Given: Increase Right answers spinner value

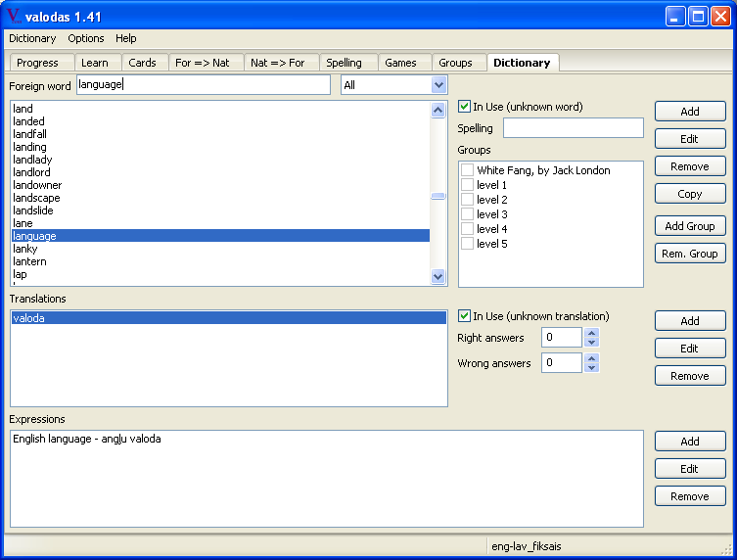Looking at the screenshot, I should pyautogui.click(x=591, y=333).
